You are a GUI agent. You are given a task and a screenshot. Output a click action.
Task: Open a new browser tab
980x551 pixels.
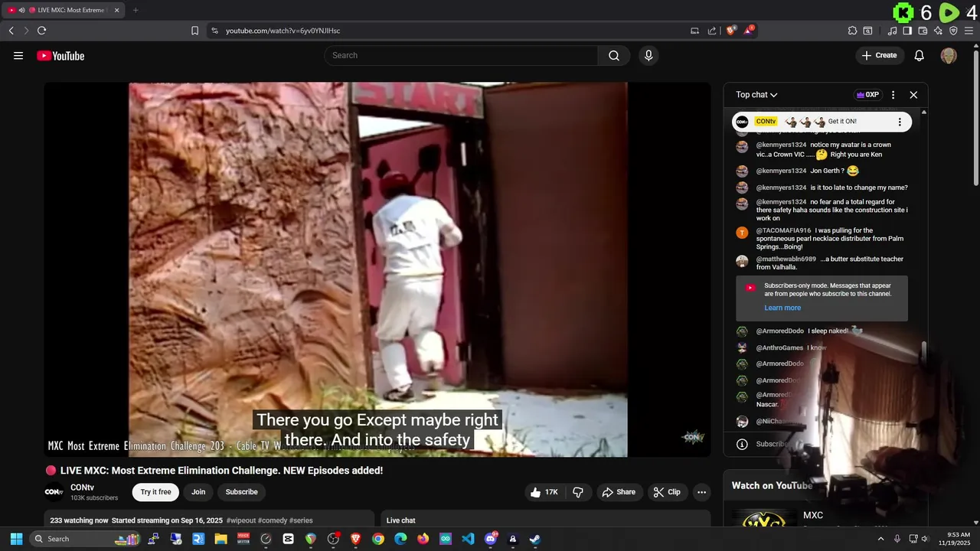click(136, 10)
